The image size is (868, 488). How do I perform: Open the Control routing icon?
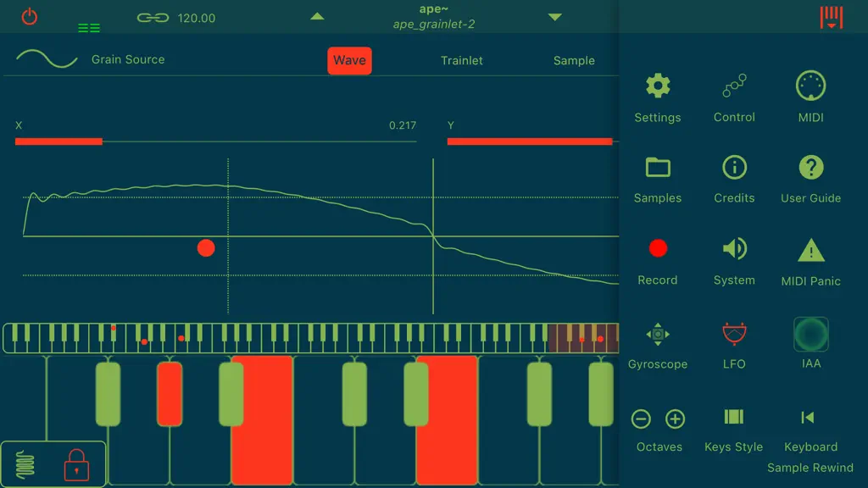point(734,86)
